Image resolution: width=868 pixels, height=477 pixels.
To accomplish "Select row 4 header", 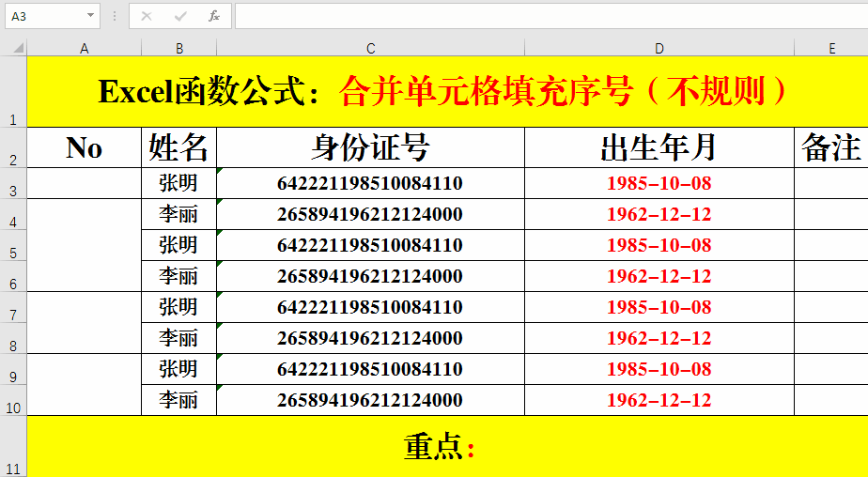I will [x=13, y=214].
